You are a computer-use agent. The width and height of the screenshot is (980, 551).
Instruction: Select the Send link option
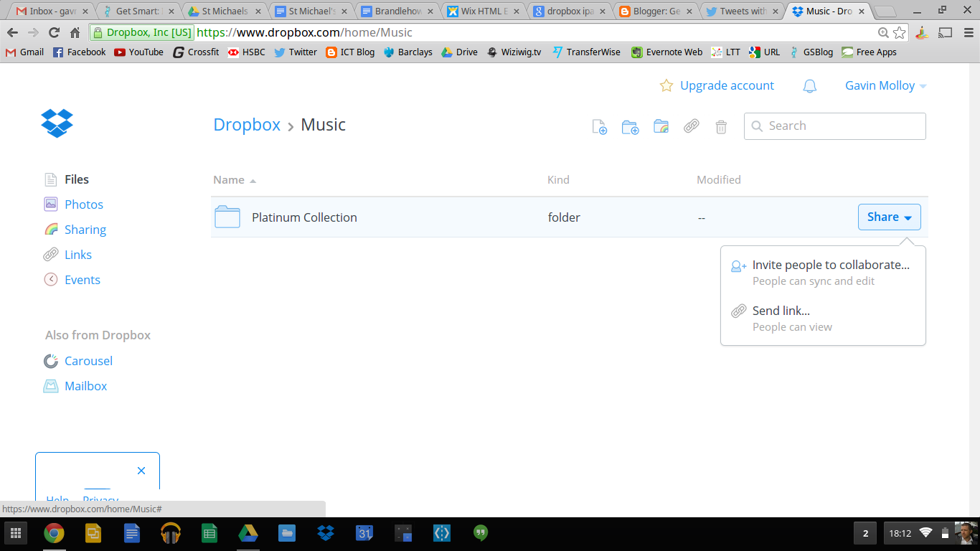[823, 318]
